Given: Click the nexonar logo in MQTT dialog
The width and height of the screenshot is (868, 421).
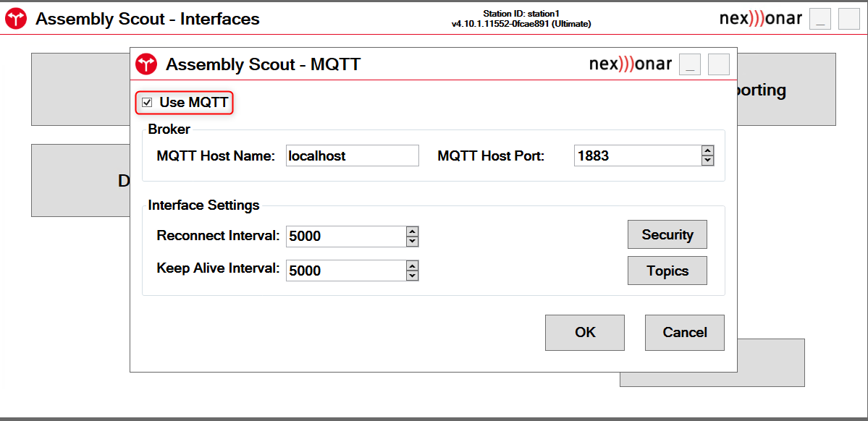Looking at the screenshot, I should tap(631, 64).
